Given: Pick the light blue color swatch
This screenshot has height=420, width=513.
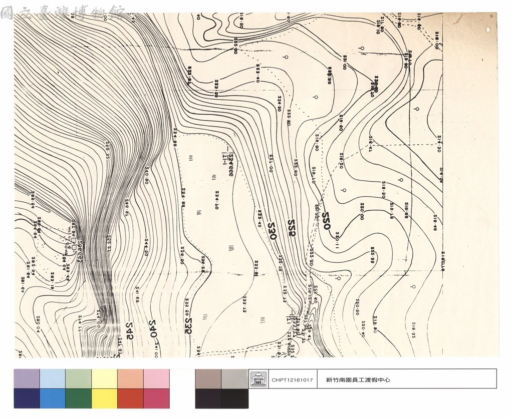Looking at the screenshot, I should [x=53, y=379].
